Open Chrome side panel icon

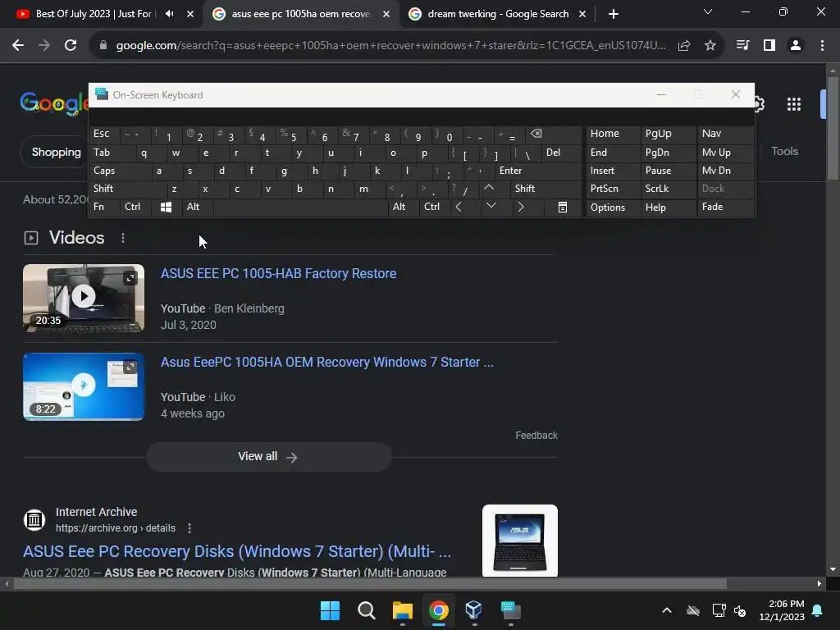pyautogui.click(x=769, y=46)
